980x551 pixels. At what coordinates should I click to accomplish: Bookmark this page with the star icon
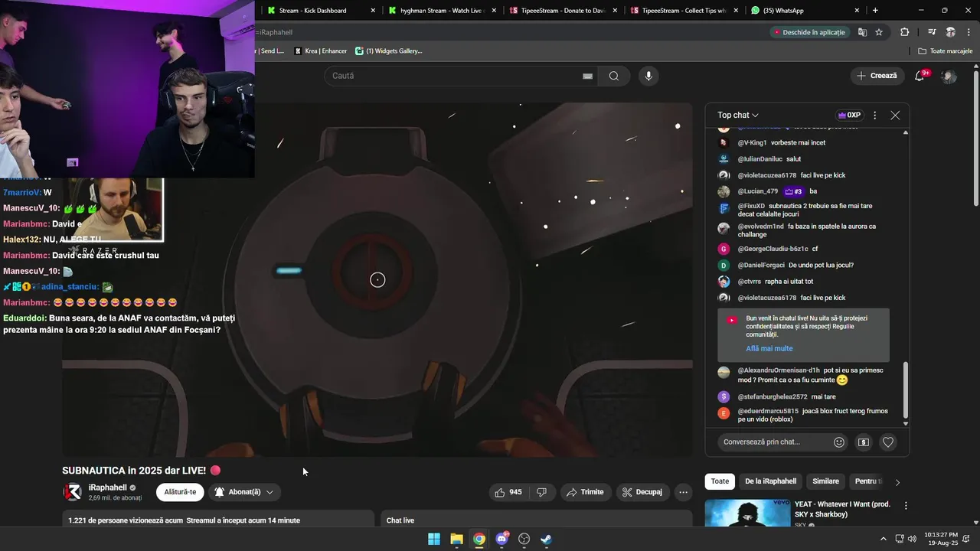point(879,32)
